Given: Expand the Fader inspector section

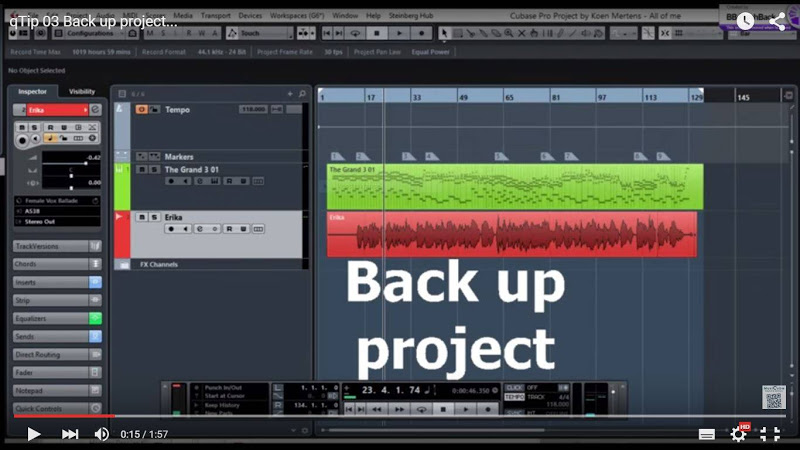Looking at the screenshot, I should 57,372.
